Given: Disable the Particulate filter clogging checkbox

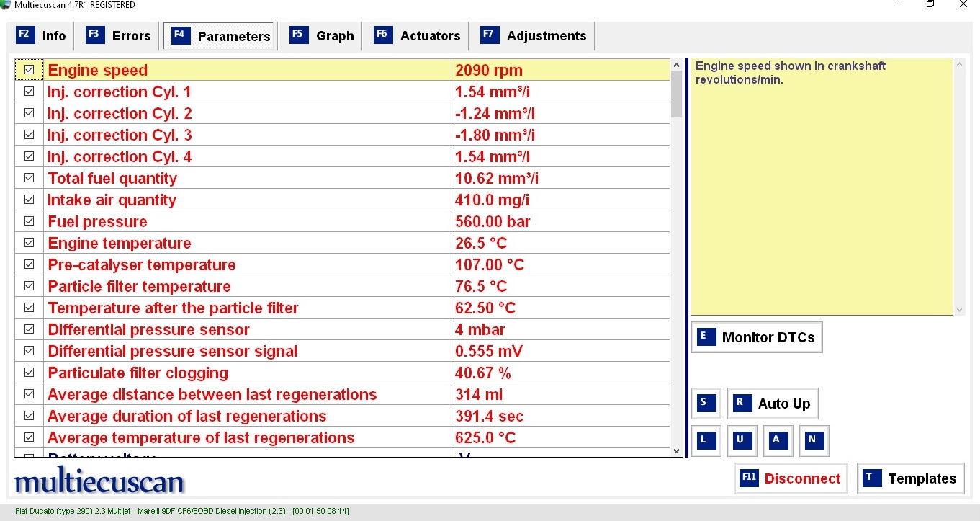Looking at the screenshot, I should (x=30, y=373).
